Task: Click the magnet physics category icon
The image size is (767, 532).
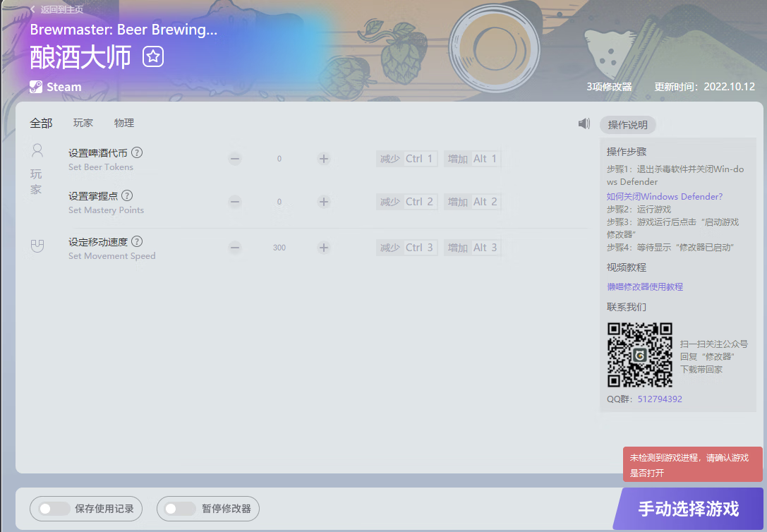Action: [x=37, y=246]
